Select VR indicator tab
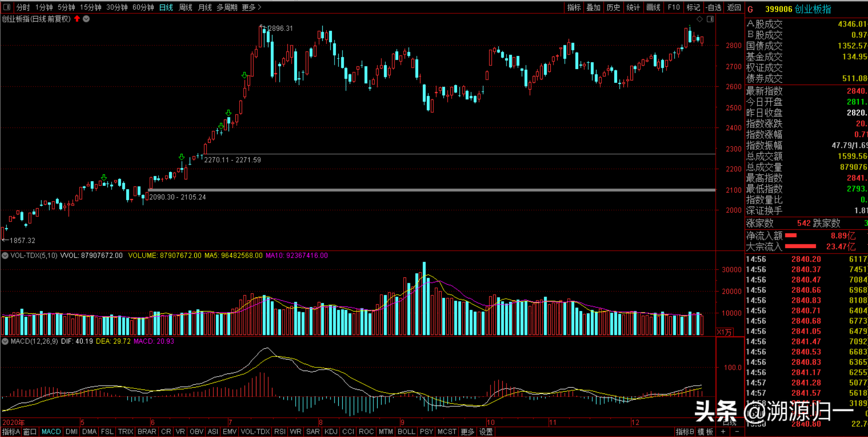The width and height of the screenshot is (868, 437). pos(181,432)
